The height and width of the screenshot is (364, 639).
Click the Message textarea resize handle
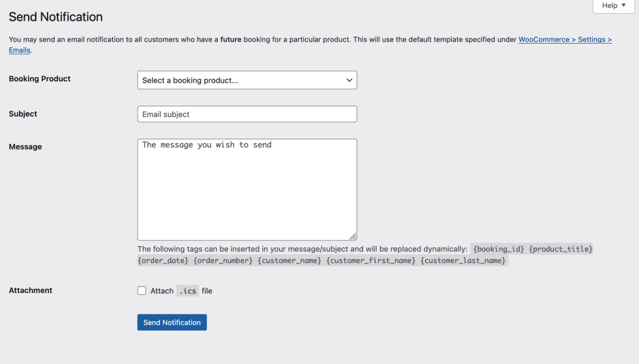353,236
